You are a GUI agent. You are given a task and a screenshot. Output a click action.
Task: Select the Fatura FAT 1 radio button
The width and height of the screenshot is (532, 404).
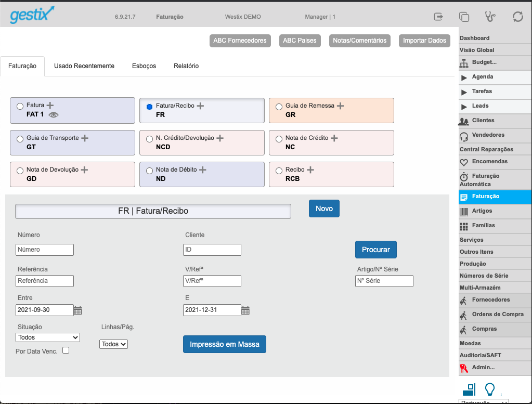pyautogui.click(x=20, y=106)
